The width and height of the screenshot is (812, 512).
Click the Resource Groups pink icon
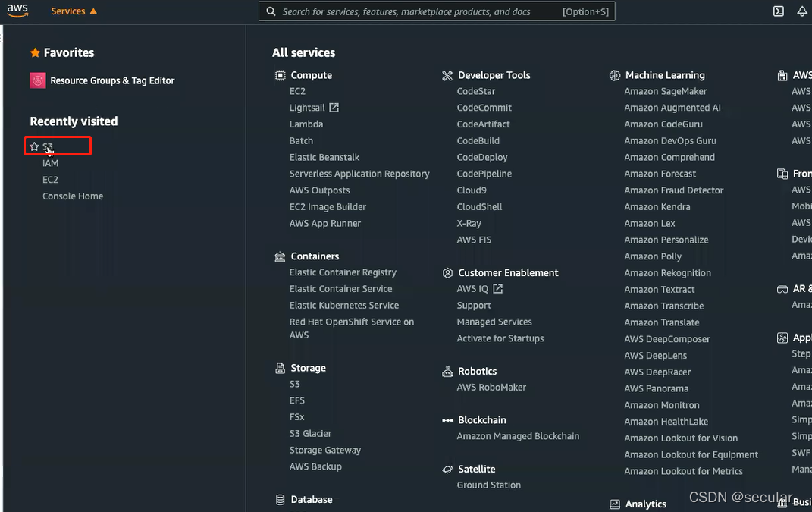click(x=38, y=80)
